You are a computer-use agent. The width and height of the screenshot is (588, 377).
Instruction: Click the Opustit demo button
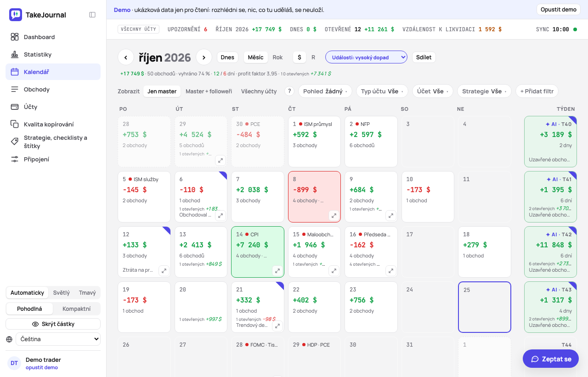pos(558,10)
